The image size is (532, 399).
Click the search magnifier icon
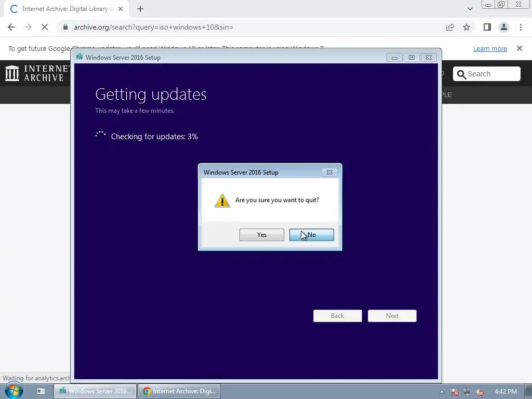pos(461,74)
